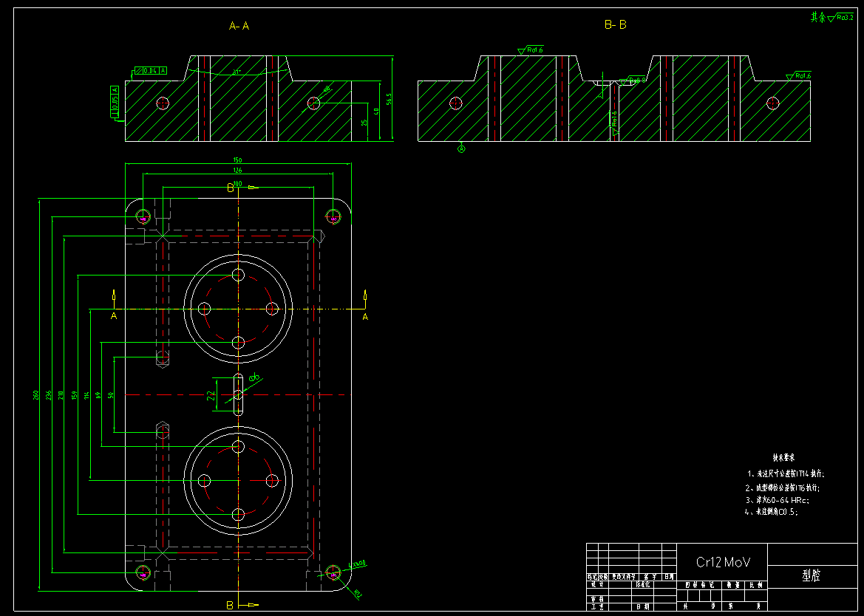This screenshot has height=616, width=864.
Task: Pick the "210" vertical dimension text
Action: (x=61, y=394)
